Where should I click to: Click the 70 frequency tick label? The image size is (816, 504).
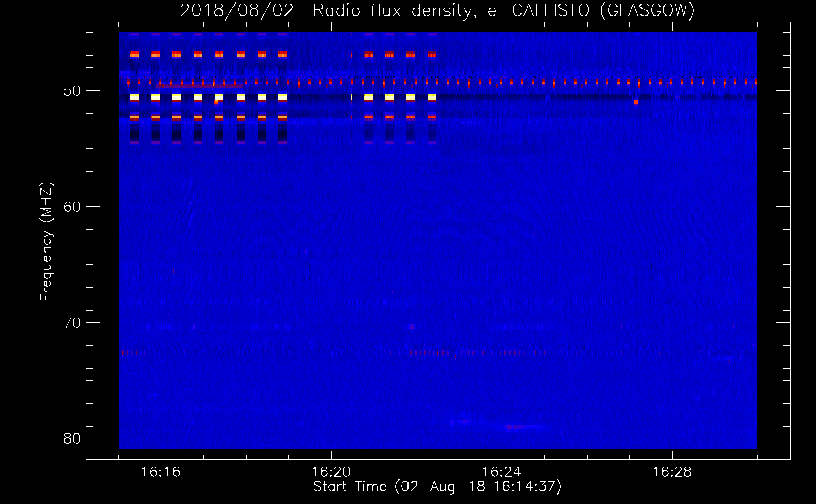pyautogui.click(x=72, y=323)
